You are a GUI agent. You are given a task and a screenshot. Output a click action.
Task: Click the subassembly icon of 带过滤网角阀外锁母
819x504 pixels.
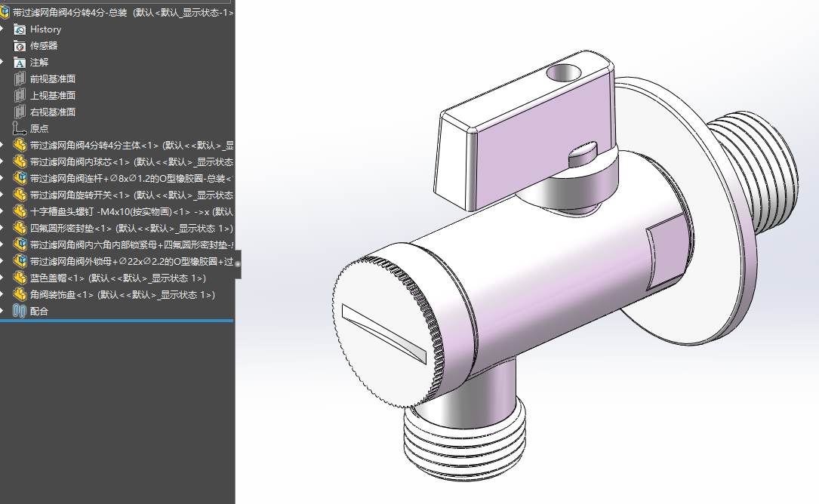pyautogui.click(x=20, y=261)
